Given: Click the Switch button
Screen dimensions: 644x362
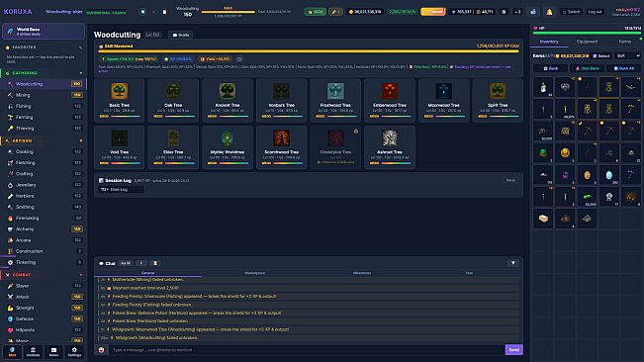Looking at the screenshot, I should point(571,12).
